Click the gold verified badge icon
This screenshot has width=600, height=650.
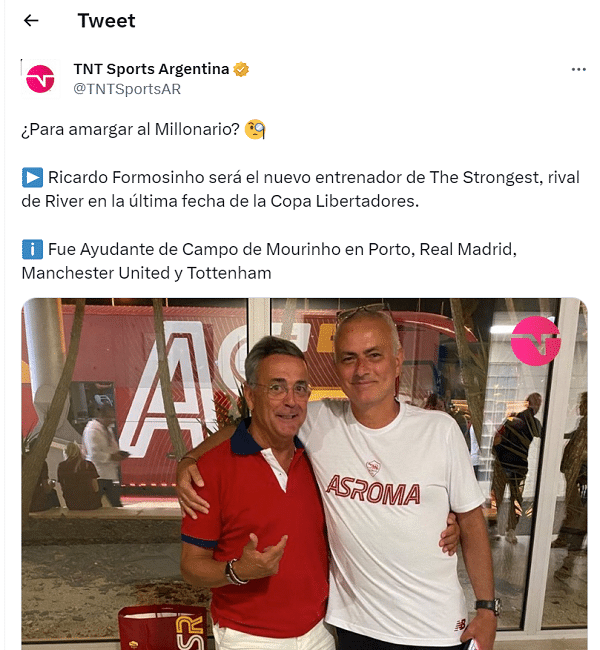click(x=241, y=69)
